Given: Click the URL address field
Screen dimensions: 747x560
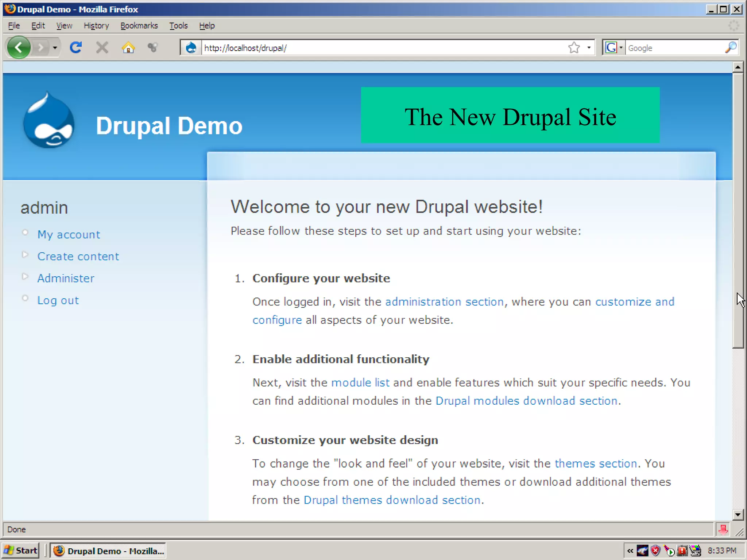Looking at the screenshot, I should pos(383,48).
